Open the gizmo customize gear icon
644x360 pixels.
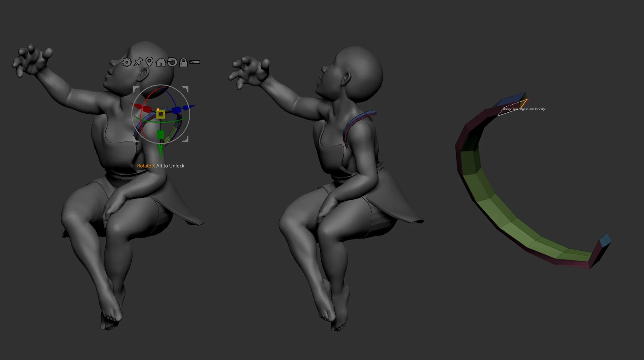[x=127, y=62]
